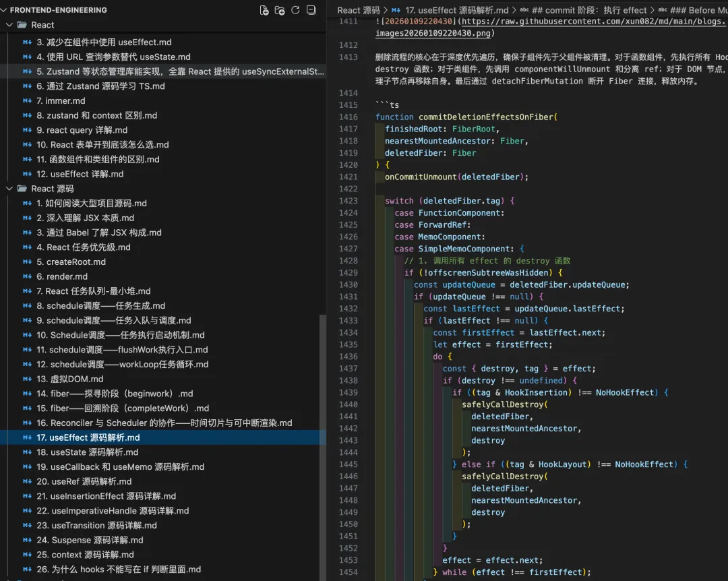Open 3. 减少在组件中使用 useEffect.md
Image resolution: width=728 pixels, height=581 pixels.
coord(163,42)
